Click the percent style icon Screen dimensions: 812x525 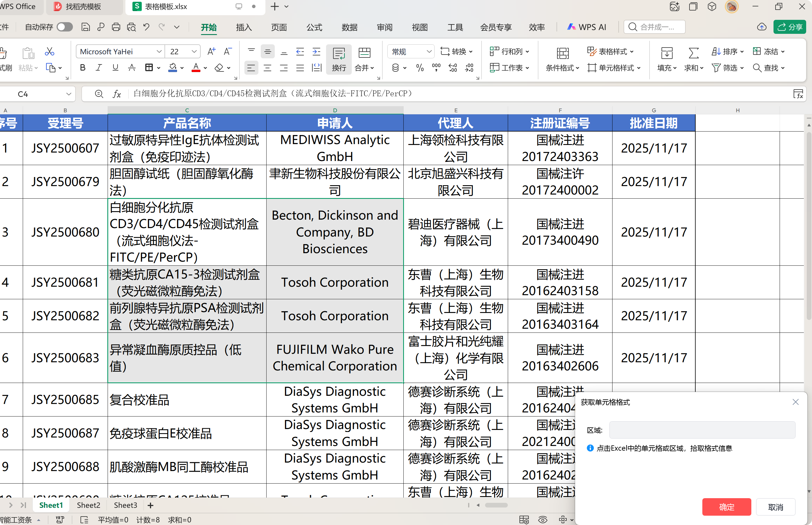[x=420, y=68]
